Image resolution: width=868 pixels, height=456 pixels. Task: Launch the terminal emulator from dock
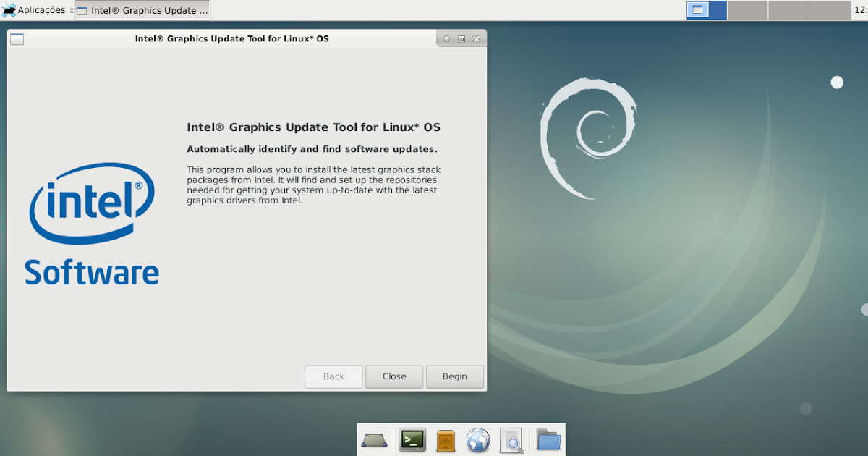point(412,439)
